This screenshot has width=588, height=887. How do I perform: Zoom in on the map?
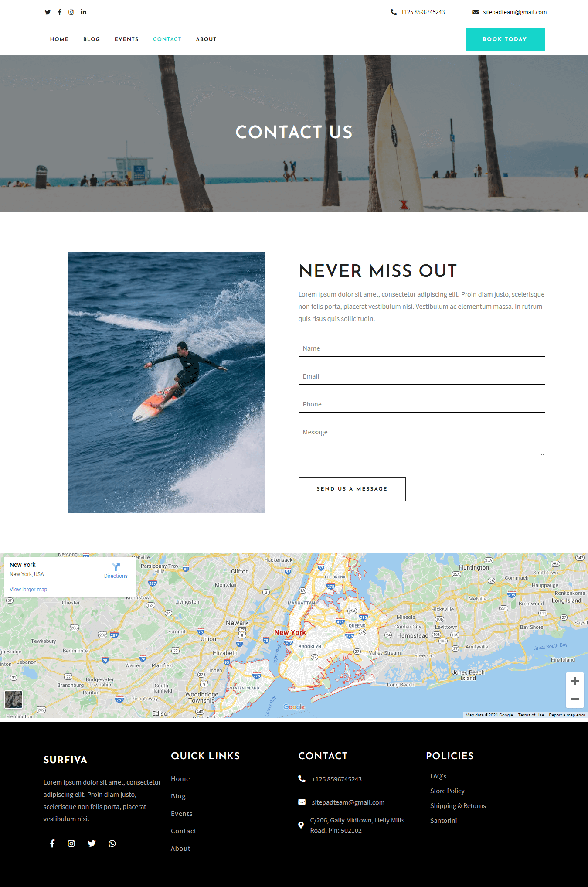(x=575, y=681)
